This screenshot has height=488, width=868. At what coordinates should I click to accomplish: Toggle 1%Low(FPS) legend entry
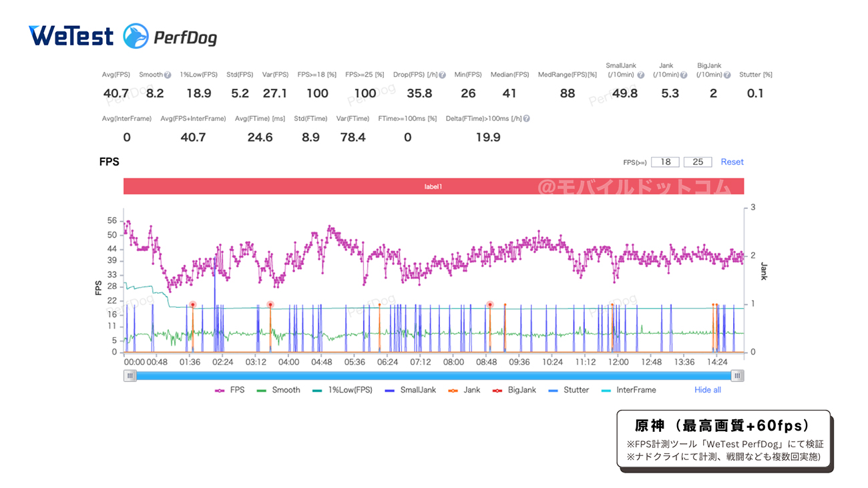342,390
